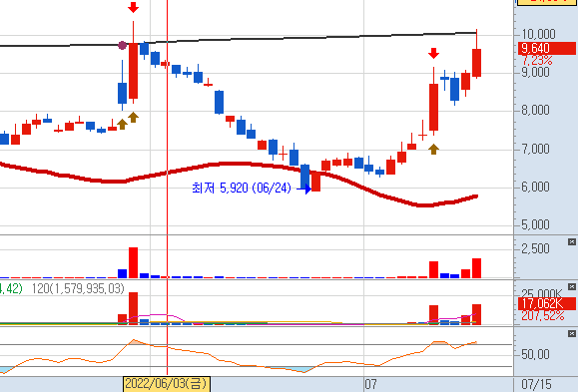Click the 2,500 volume axis label
The width and height of the screenshot is (578, 392).
coord(535,248)
